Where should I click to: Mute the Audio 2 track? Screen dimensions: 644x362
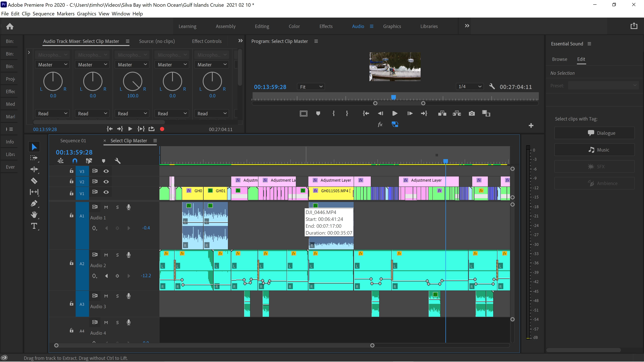(x=106, y=255)
